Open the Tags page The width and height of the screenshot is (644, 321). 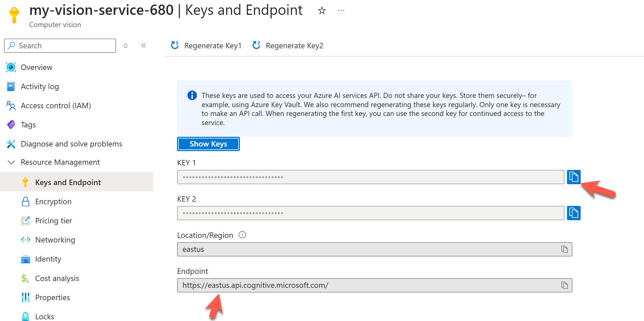28,125
